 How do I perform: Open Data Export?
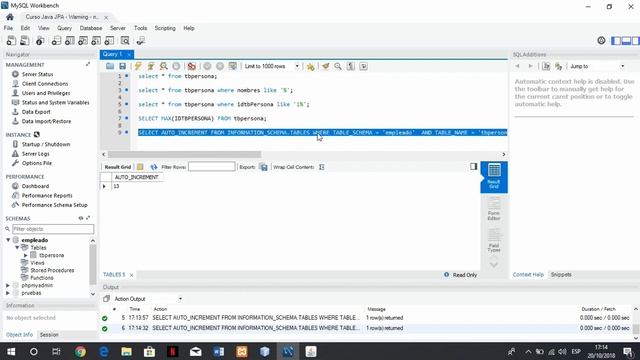point(36,112)
